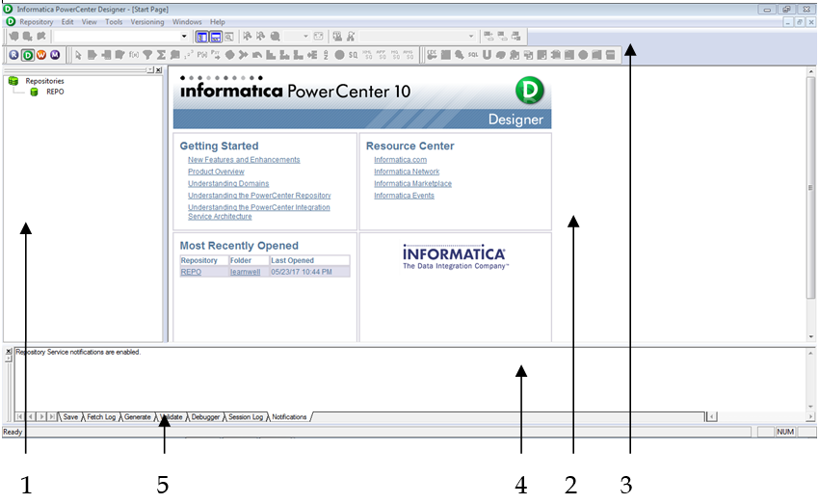The height and width of the screenshot is (504, 819).
Task: Open the Repository menu
Action: 36,22
